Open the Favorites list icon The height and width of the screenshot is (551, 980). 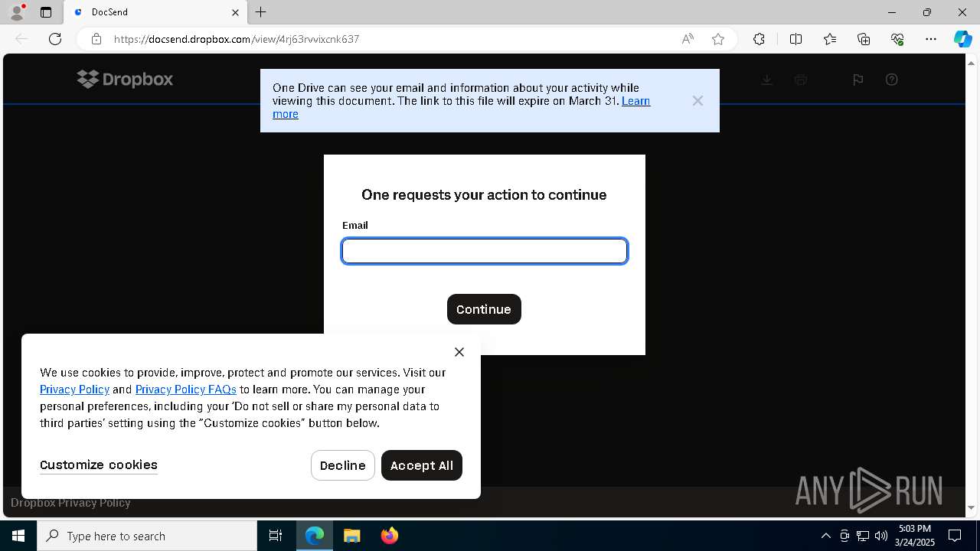[830, 39]
